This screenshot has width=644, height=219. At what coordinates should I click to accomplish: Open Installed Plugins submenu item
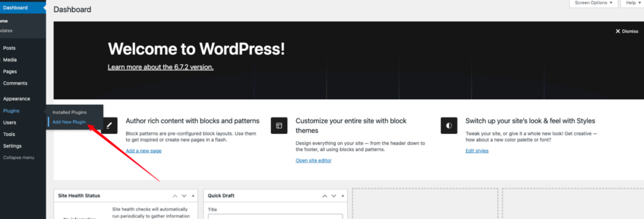click(70, 112)
